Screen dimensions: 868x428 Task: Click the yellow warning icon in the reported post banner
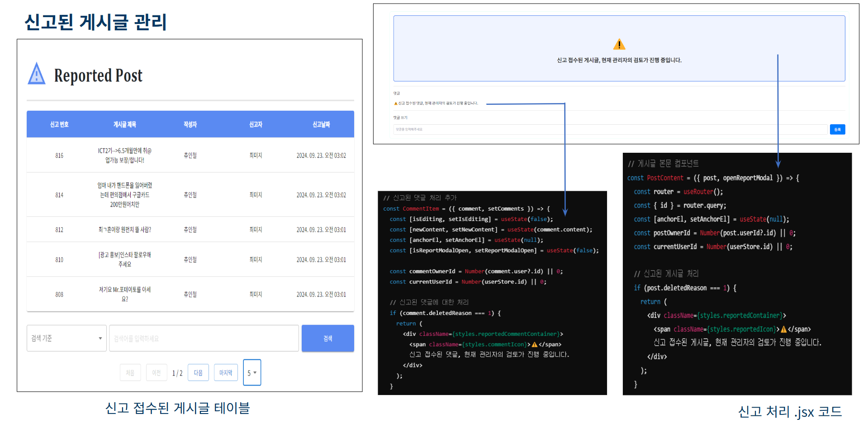click(619, 44)
